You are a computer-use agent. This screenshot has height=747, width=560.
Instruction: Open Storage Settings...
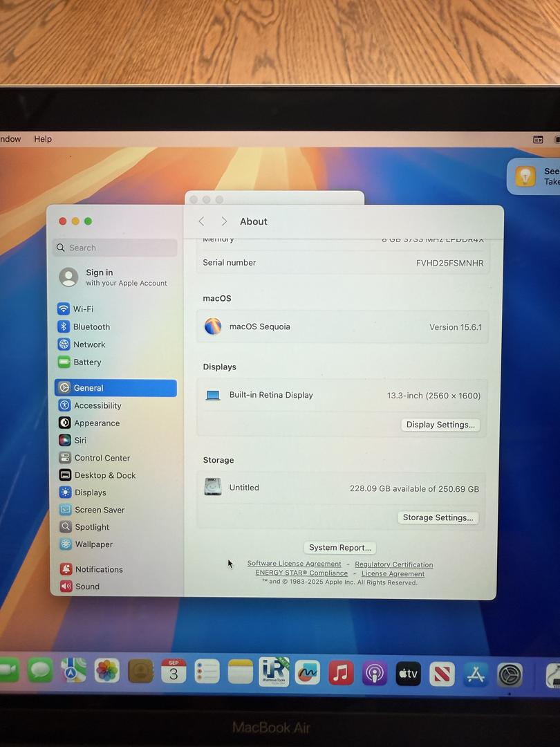click(x=438, y=517)
